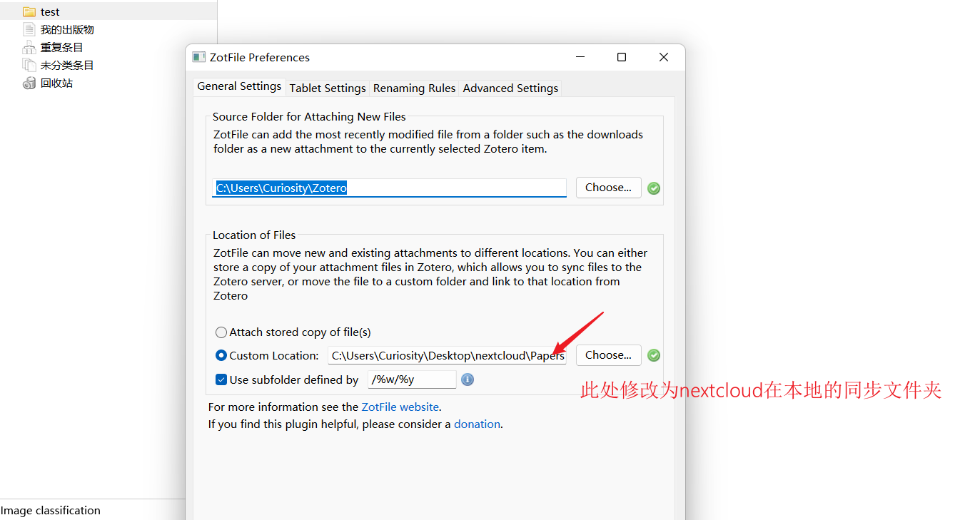
Task: Switch to the General Settings tab
Action: coord(239,86)
